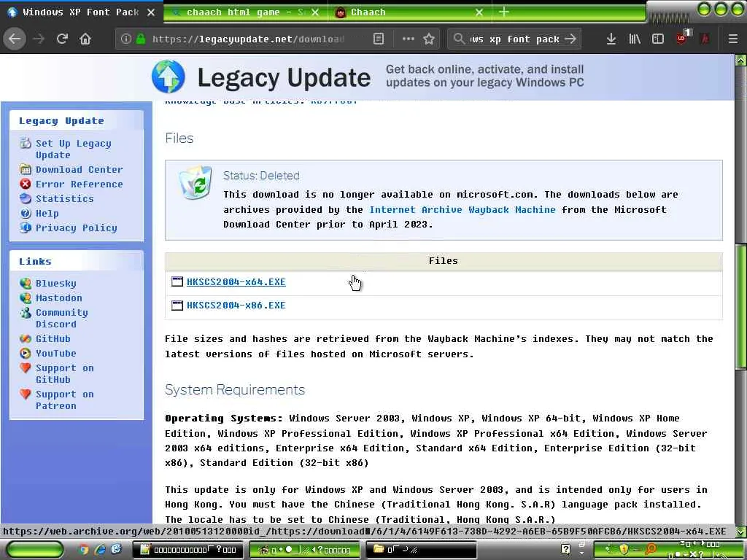This screenshot has width=747, height=560.
Task: Open the Help link in sidebar
Action: [x=47, y=214]
